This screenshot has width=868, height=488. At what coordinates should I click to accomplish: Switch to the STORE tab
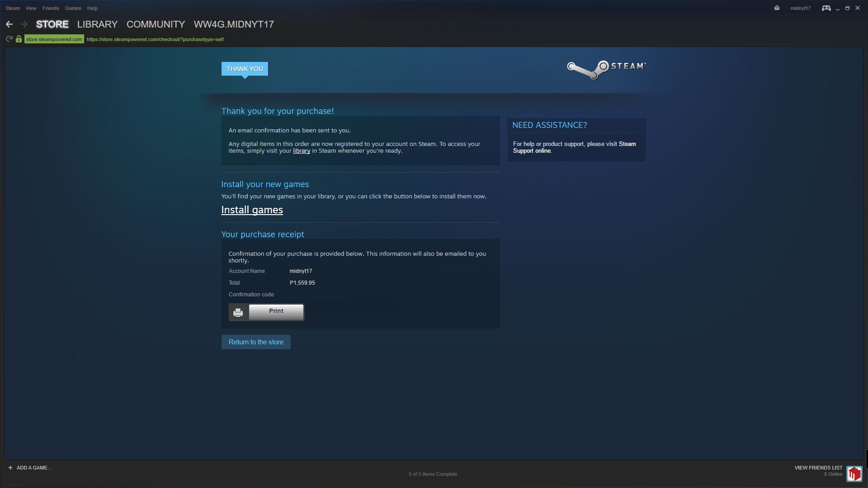52,24
